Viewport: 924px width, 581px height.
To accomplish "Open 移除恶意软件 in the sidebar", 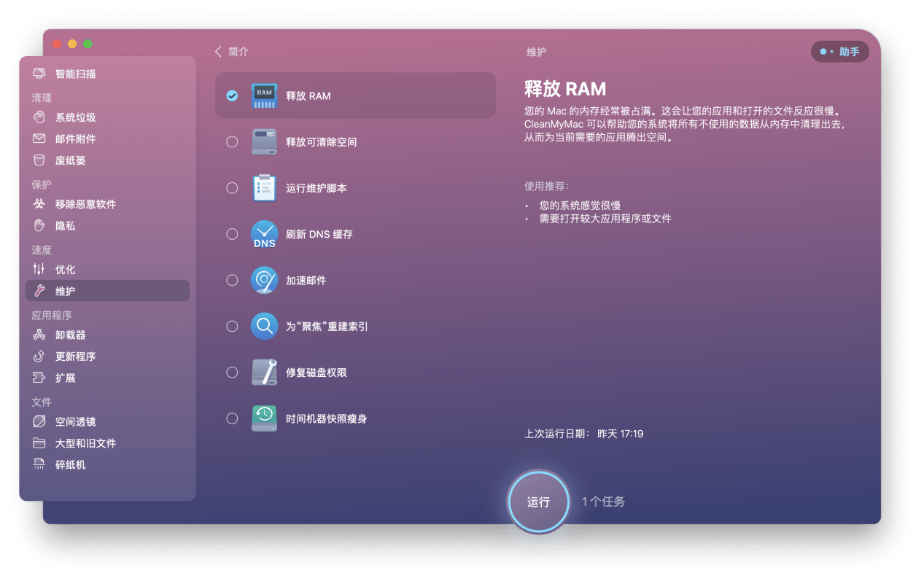I will pos(73,203).
